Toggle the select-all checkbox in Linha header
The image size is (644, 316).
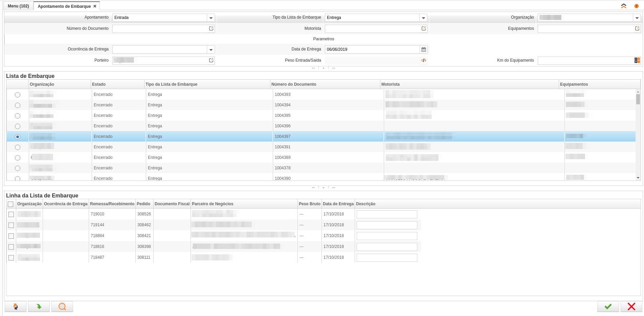click(10, 204)
